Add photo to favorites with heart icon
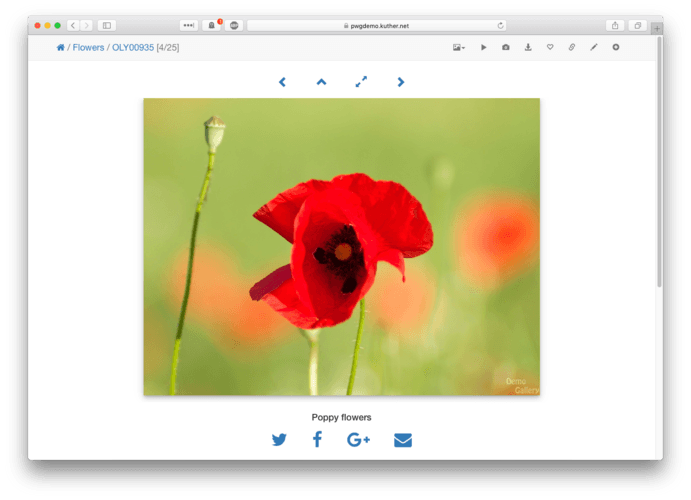The width and height of the screenshot is (691, 500). click(550, 47)
